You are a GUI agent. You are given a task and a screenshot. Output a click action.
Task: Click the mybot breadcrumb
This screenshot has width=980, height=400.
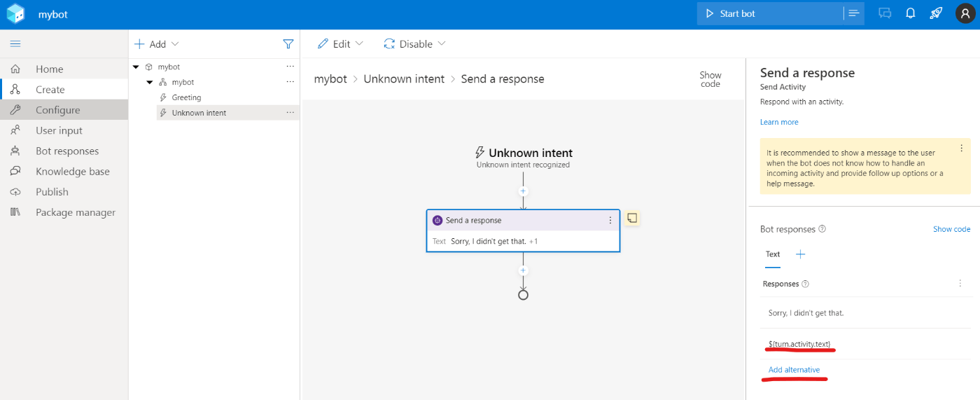click(330, 79)
